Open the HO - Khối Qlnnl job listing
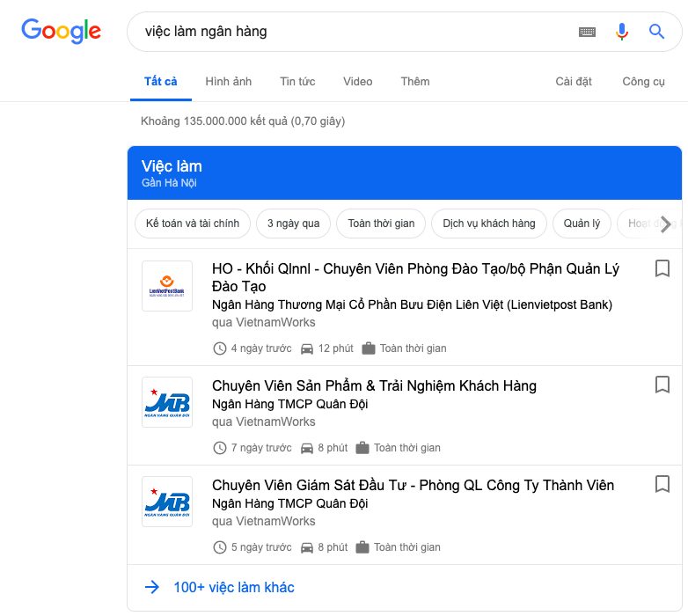Screen dimensions: 688x616 [415, 277]
